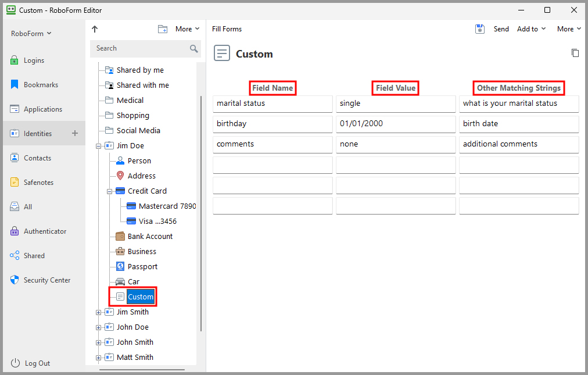Click the Log Out label
This screenshot has width=588, height=375.
pos(38,363)
